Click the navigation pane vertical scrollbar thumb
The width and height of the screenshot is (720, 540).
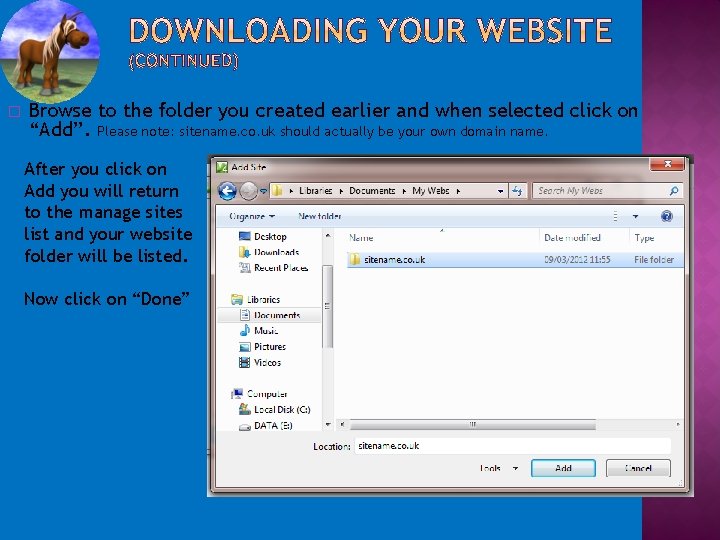click(x=327, y=306)
